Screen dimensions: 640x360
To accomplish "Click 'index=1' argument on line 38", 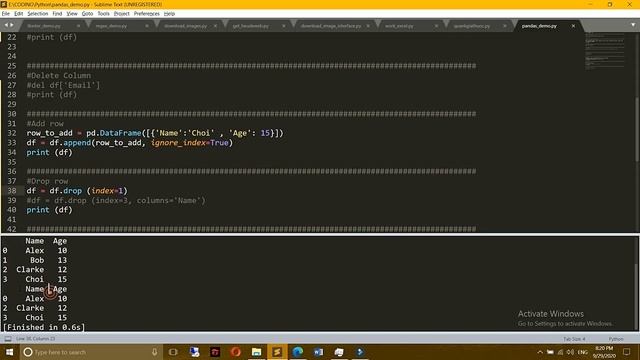I will click(107, 191).
